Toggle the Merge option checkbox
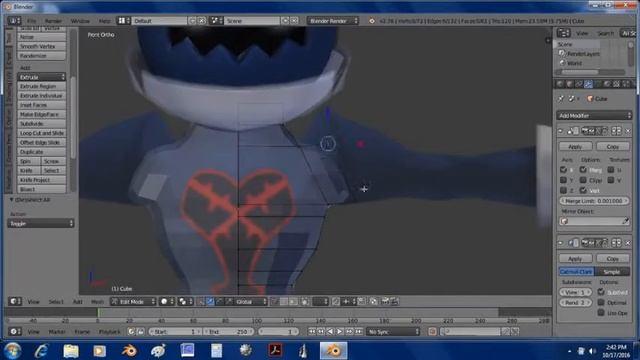The image size is (640, 360). (x=583, y=169)
